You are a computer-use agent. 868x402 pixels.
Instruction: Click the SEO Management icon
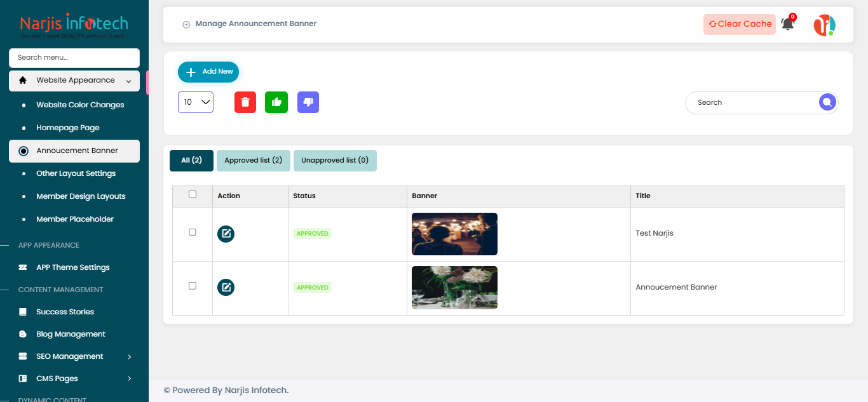click(23, 356)
